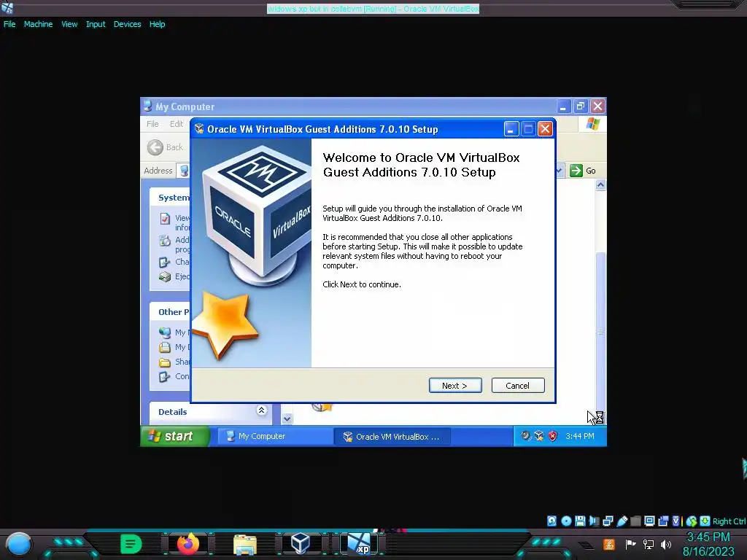Click the VirtualBox cube tray icon in XP
This screenshot has width=747, height=560.
click(x=539, y=436)
